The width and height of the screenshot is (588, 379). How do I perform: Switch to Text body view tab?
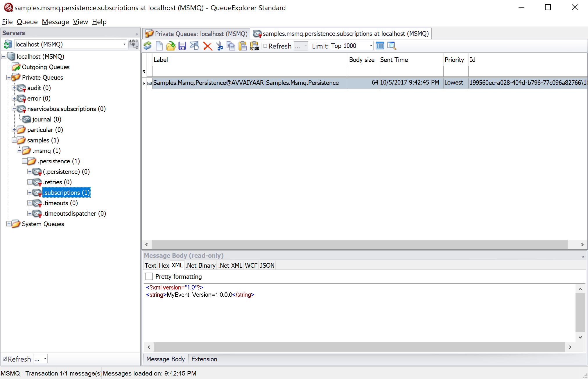coord(150,265)
